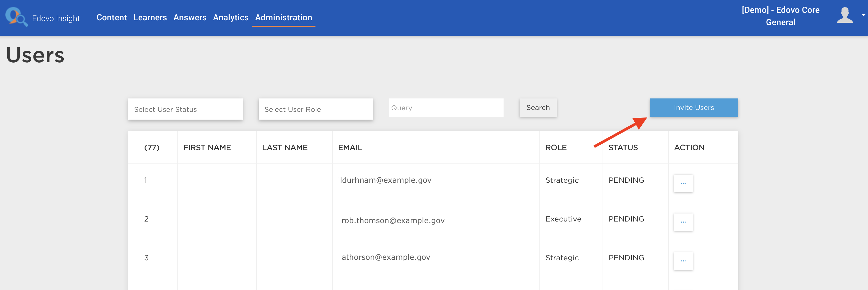Click the Executive role cell
868x290 pixels.
[x=563, y=219]
